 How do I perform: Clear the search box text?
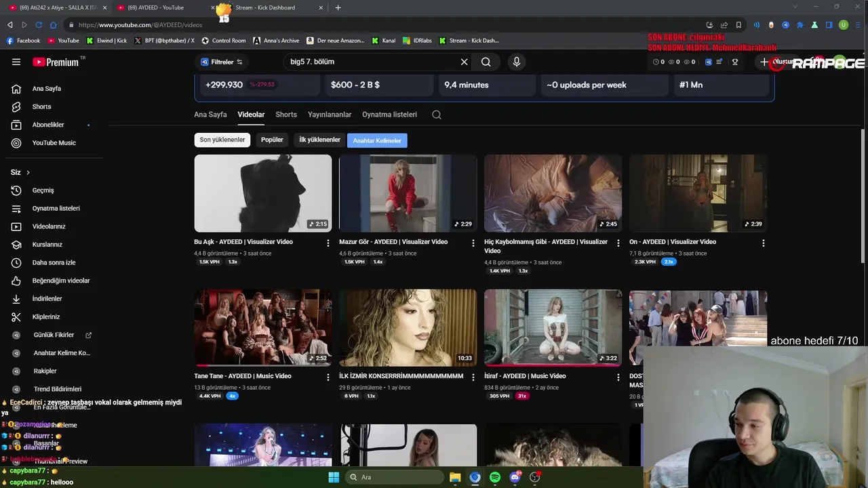click(464, 62)
